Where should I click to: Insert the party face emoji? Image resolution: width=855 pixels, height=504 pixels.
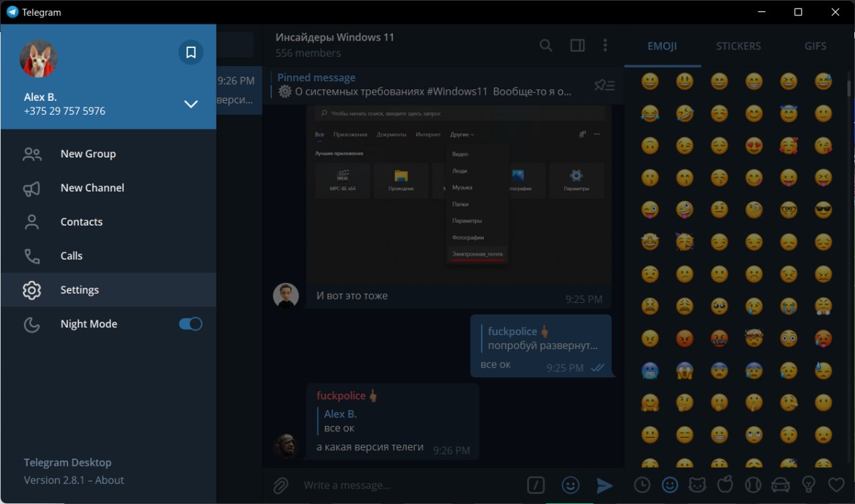[685, 242]
